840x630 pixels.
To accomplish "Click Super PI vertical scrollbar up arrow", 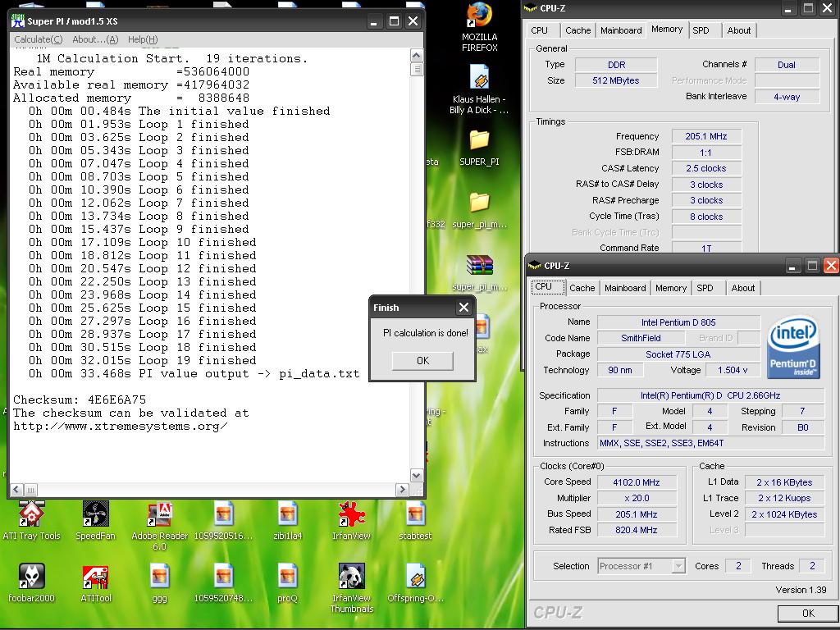I will 416,55.
